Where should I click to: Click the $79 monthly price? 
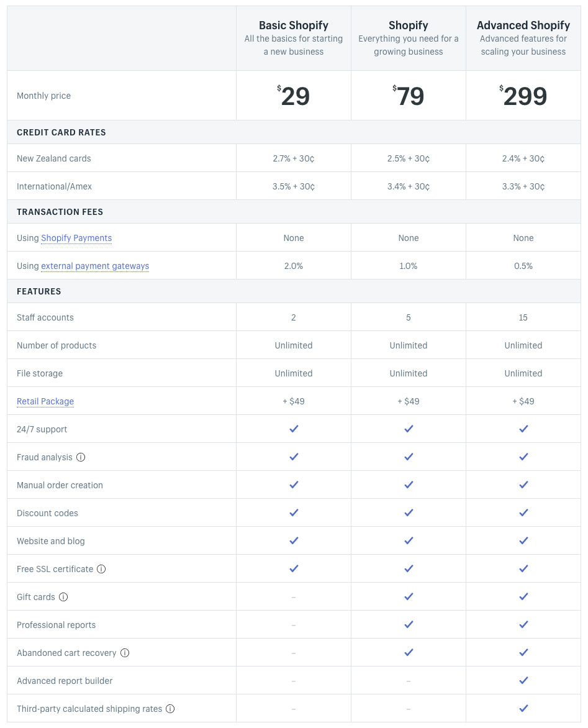pos(409,96)
